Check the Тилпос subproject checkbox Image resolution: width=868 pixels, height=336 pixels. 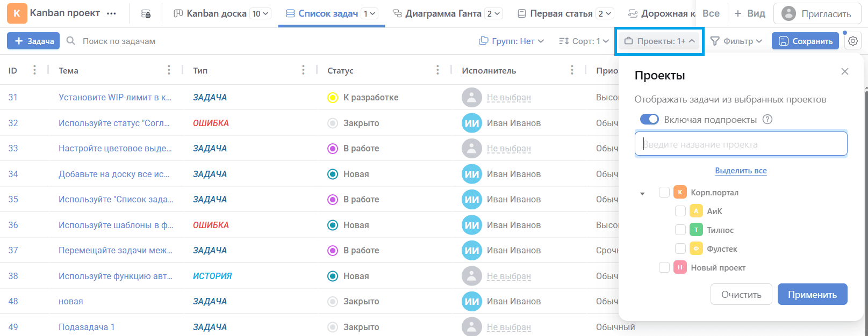tap(680, 230)
